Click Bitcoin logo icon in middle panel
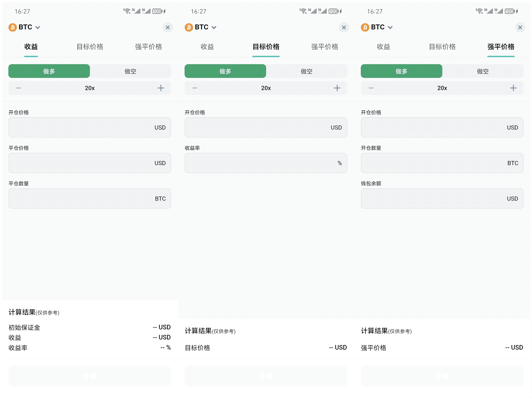 [189, 27]
